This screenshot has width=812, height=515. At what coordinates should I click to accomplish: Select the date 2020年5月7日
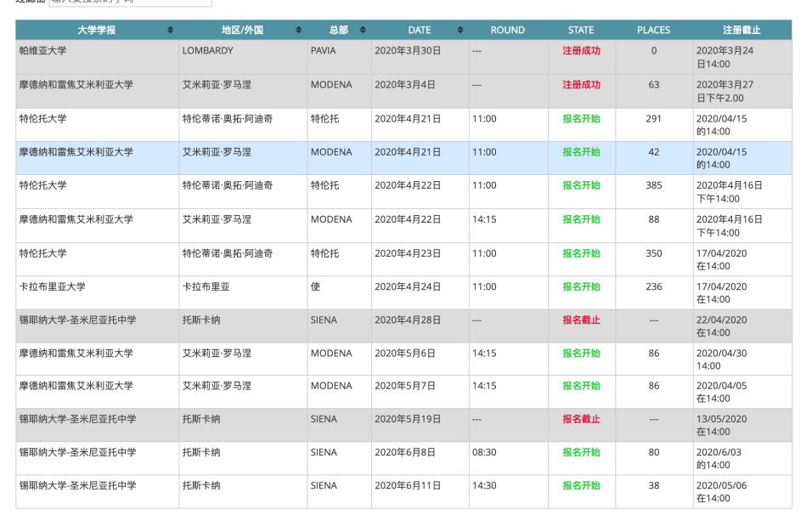[404, 386]
